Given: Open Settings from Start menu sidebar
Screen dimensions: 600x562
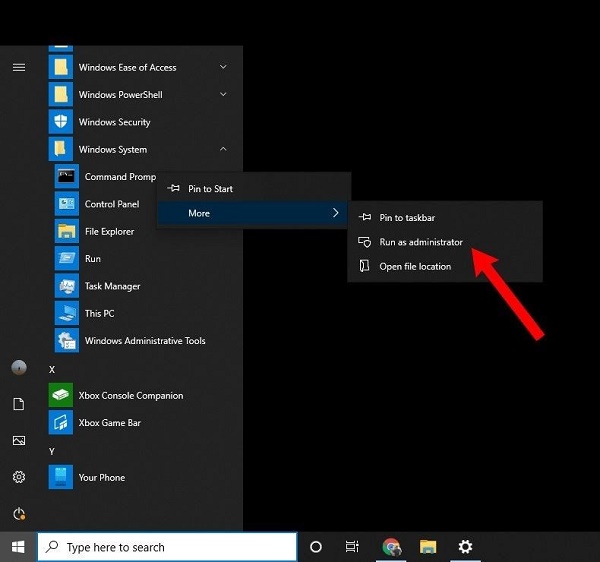Looking at the screenshot, I should click(x=18, y=477).
